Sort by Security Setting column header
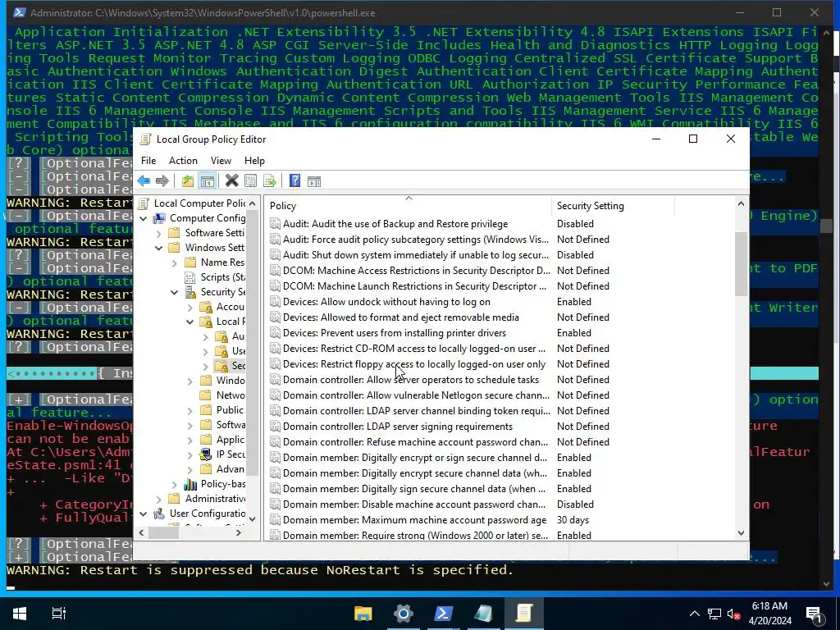Screen dimensions: 840x630 (x=613, y=206)
